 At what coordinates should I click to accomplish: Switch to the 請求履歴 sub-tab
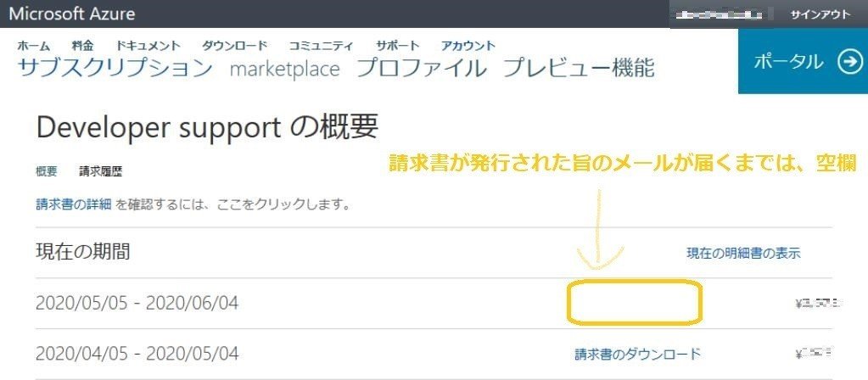pos(100,171)
